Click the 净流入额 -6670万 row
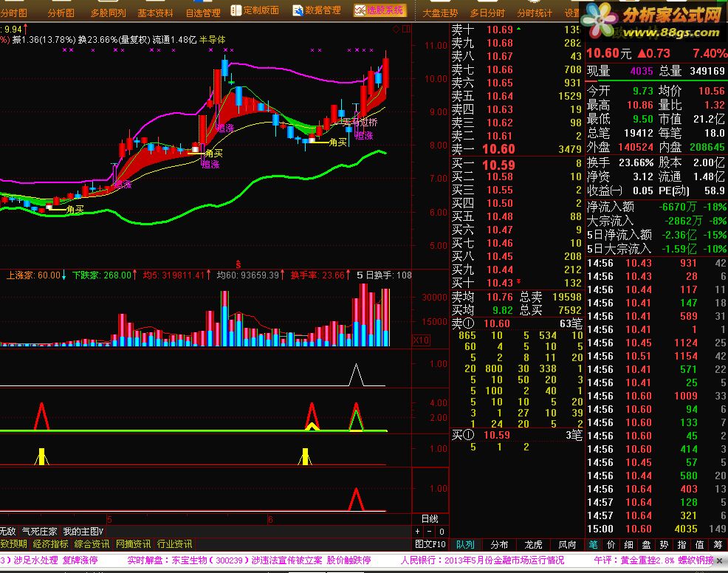Screen dimensions: 728x573 click(656, 207)
